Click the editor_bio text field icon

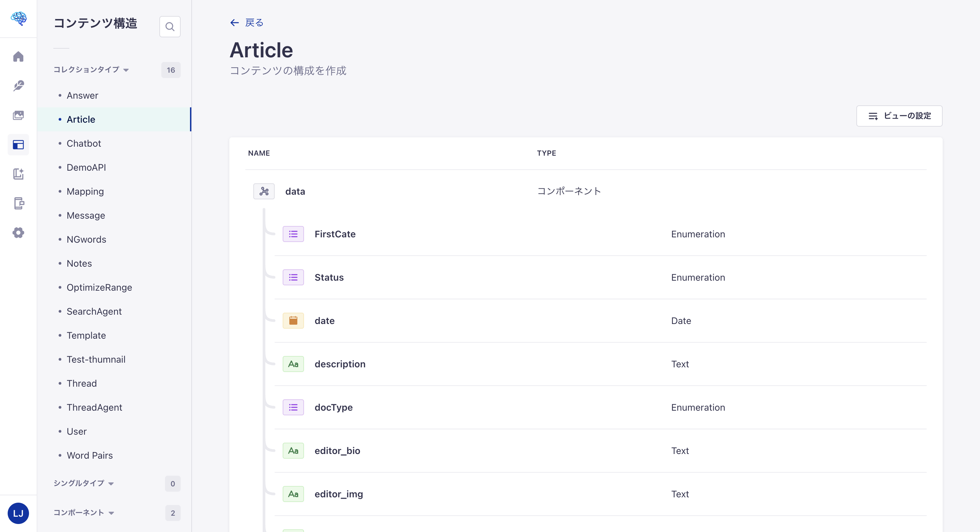[x=293, y=451]
